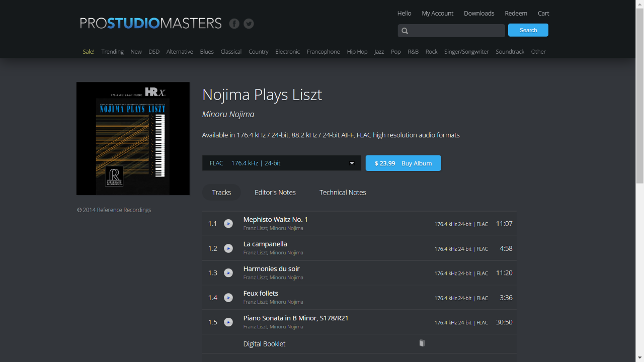
Task: Click the magnifier icon in search box
Action: [x=405, y=31]
